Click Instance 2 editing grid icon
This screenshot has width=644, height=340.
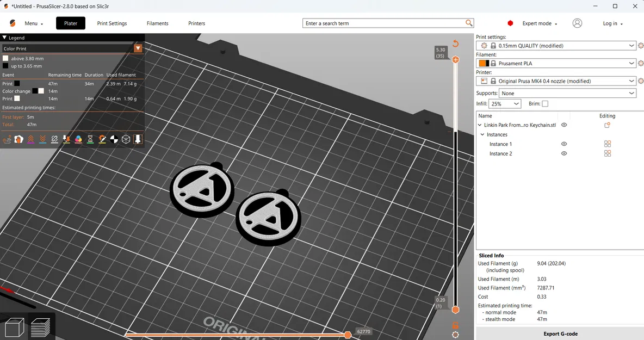click(x=608, y=153)
